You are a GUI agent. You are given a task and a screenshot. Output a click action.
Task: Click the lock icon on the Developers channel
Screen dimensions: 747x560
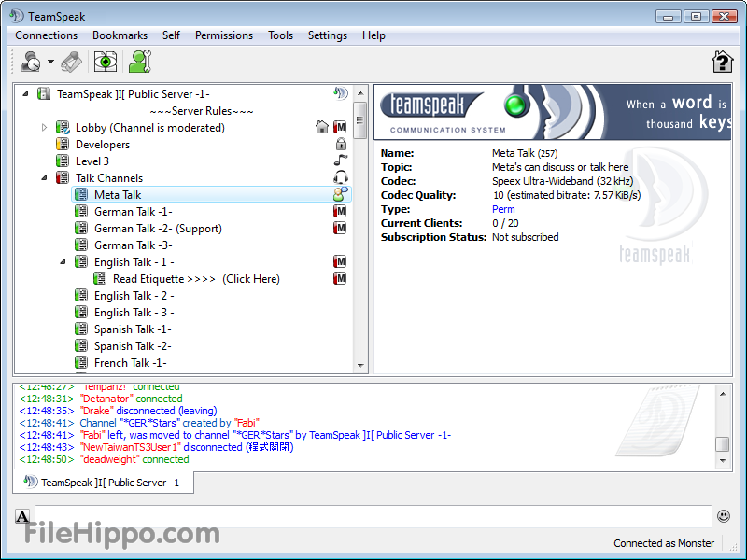tap(341, 145)
